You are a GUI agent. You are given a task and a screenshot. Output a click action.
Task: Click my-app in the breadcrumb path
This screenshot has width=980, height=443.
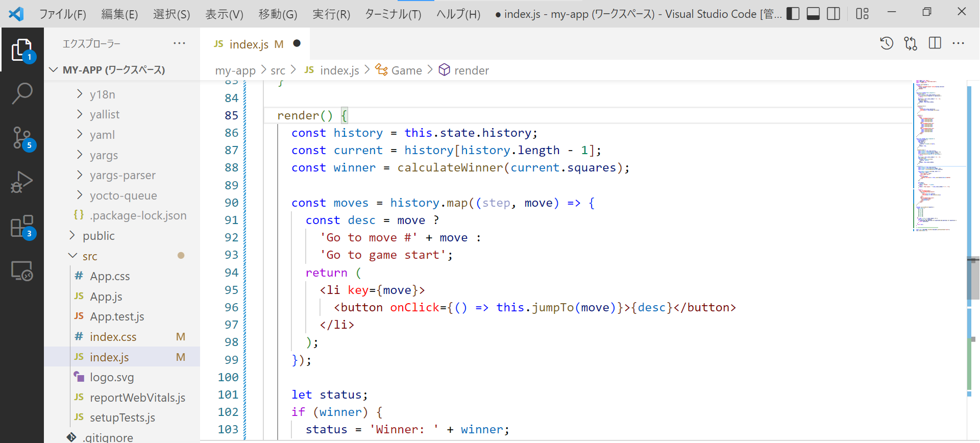235,70
